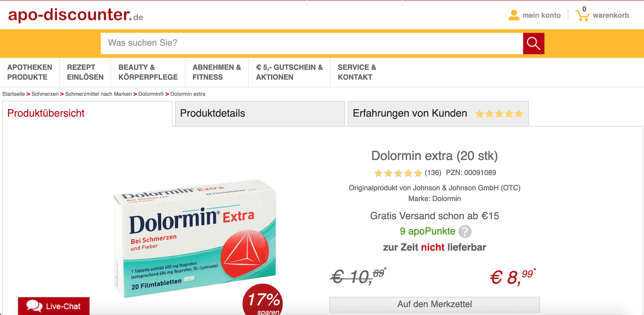This screenshot has width=644, height=315.
Task: Switch to the Erfahrungen von Kunden tab
Action: pyautogui.click(x=438, y=114)
